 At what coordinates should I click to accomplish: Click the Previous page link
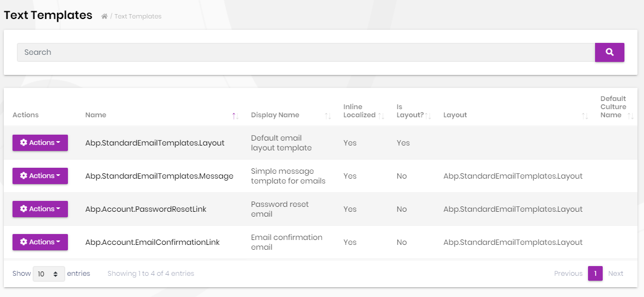[568, 274]
